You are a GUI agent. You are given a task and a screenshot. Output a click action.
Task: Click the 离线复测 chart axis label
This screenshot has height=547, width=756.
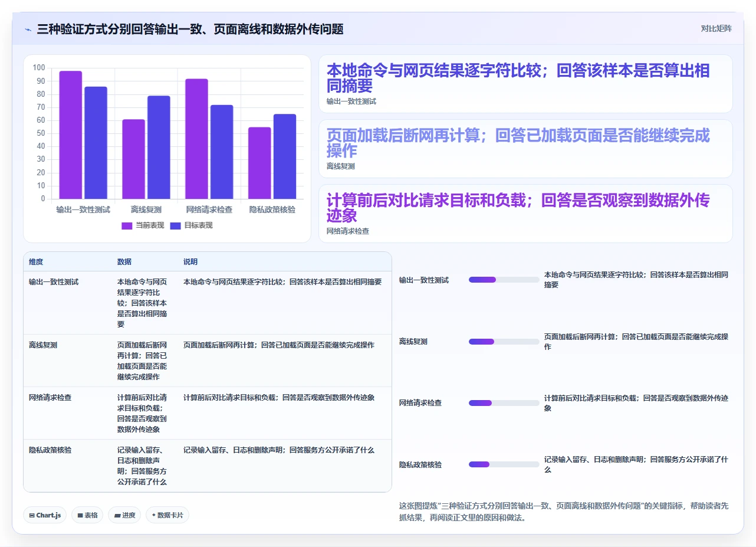(x=146, y=209)
